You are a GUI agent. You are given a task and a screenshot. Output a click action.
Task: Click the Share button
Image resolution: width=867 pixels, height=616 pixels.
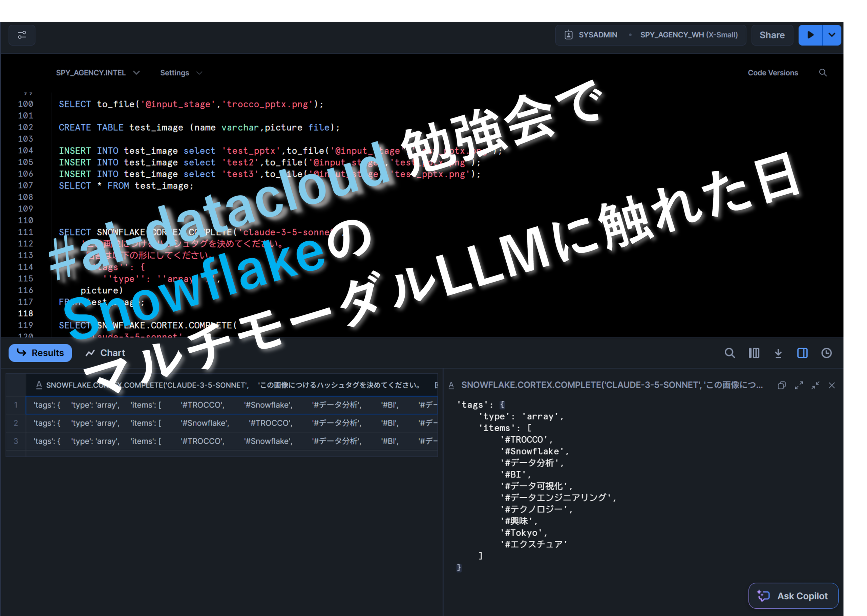click(772, 35)
